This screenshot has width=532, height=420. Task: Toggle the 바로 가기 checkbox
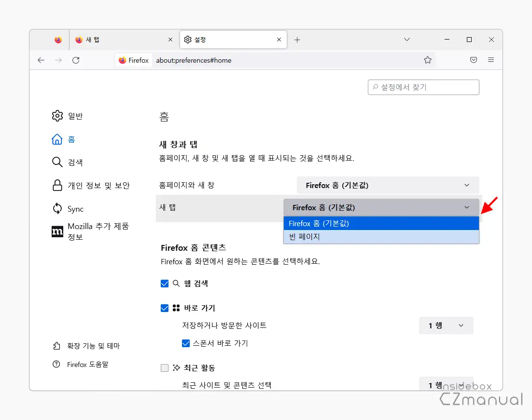coord(165,308)
